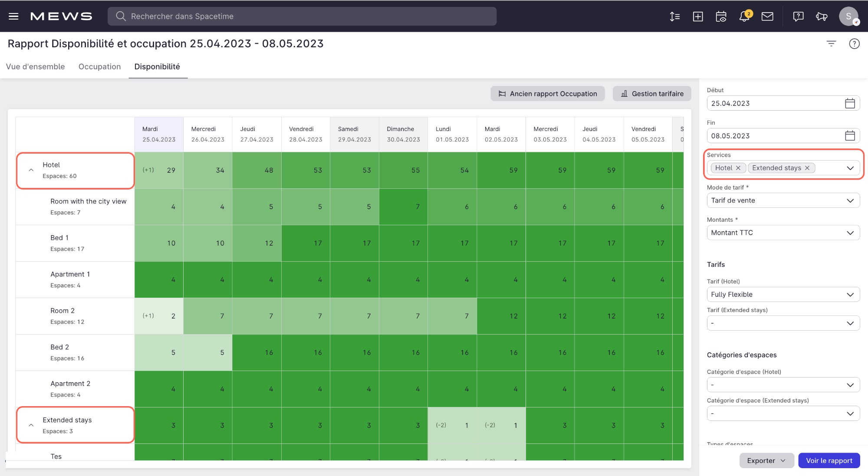The height and width of the screenshot is (476, 868).
Task: Open the Début date calendar picker
Action: pyautogui.click(x=850, y=103)
